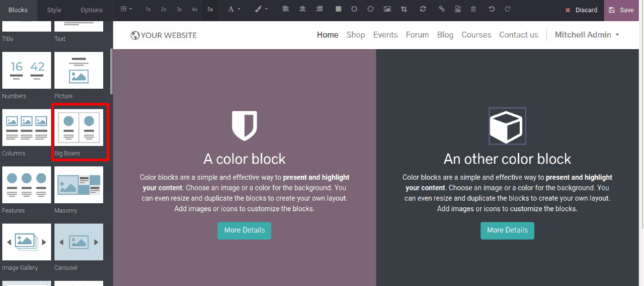Set icon size to 4x
644x286 pixels.
[195, 9]
